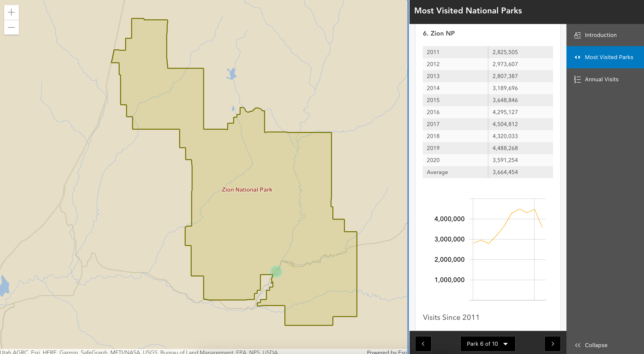
Task: Zoom in on the map
Action: (x=12, y=12)
